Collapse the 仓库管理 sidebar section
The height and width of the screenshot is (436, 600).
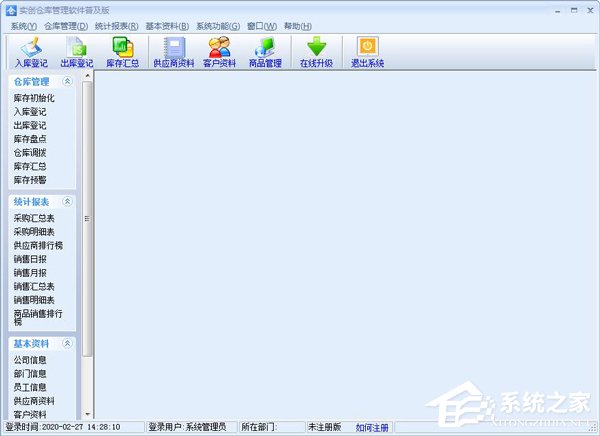tap(67, 81)
